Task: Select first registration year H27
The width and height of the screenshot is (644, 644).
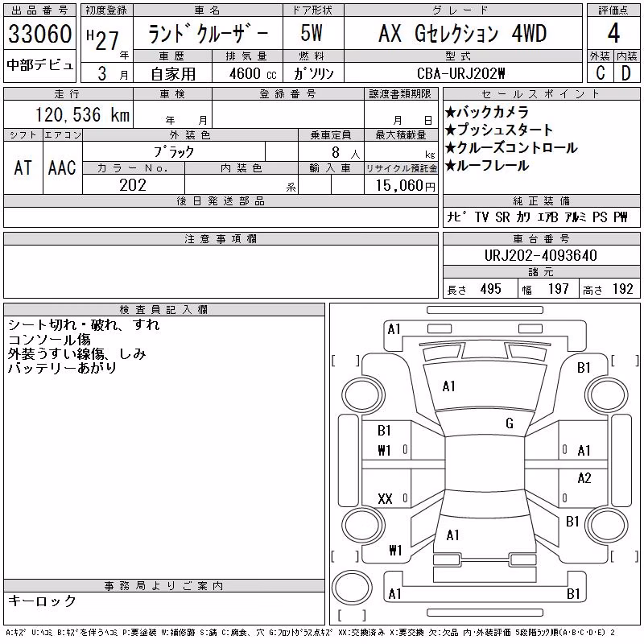Action: (x=103, y=39)
